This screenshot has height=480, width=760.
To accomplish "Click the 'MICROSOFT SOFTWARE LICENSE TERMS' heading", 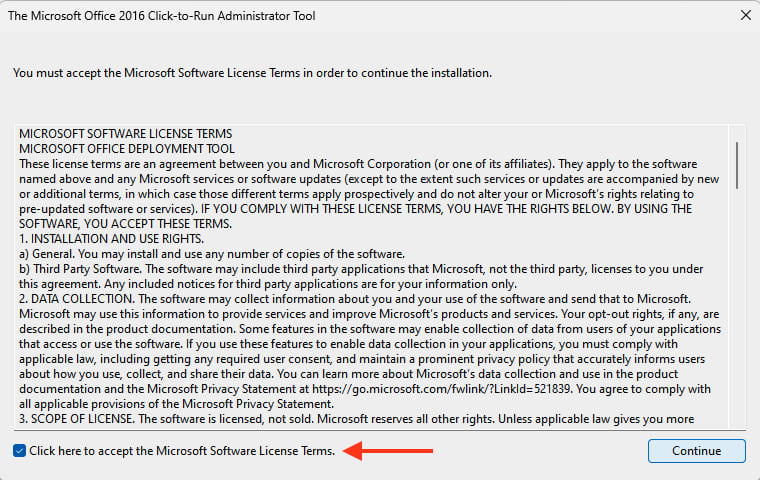I will [126, 133].
